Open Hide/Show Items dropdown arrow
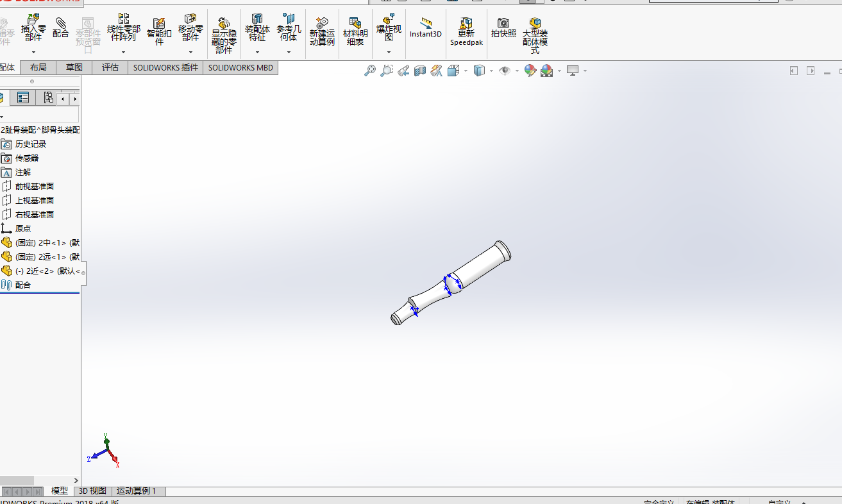The height and width of the screenshot is (504, 842). tap(517, 71)
